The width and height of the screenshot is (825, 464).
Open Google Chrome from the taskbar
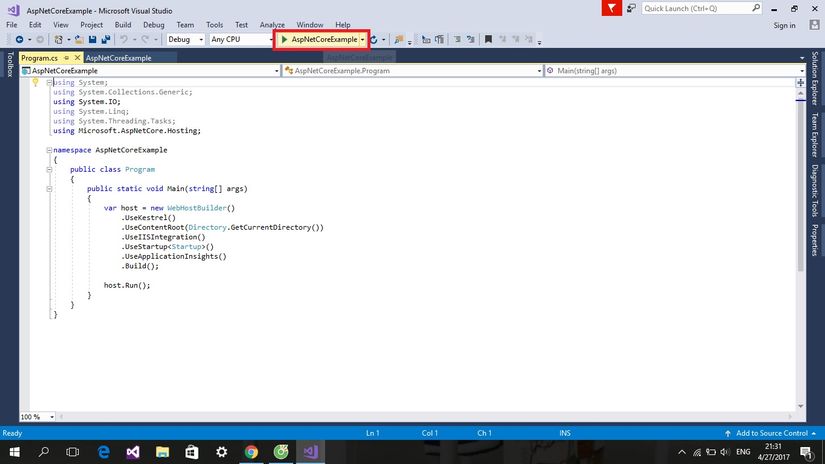(x=251, y=452)
